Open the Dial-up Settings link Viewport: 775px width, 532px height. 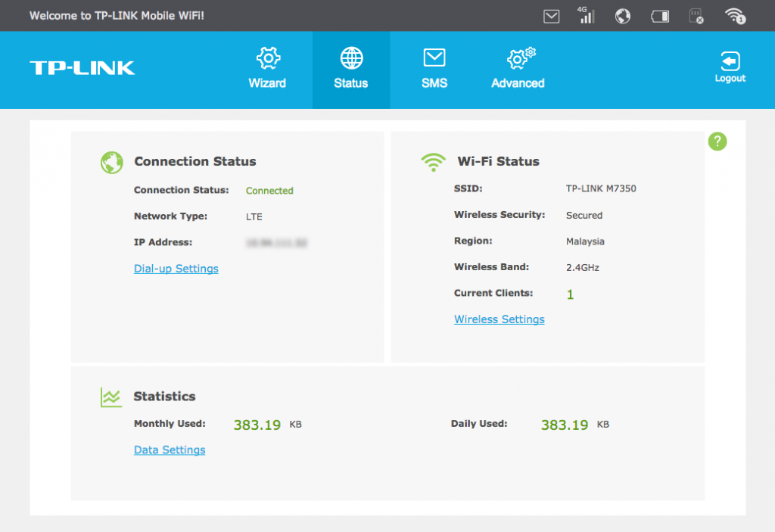[176, 269]
